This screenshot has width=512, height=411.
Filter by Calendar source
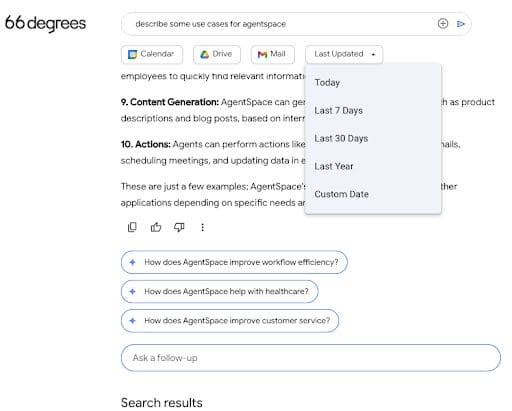tap(152, 54)
